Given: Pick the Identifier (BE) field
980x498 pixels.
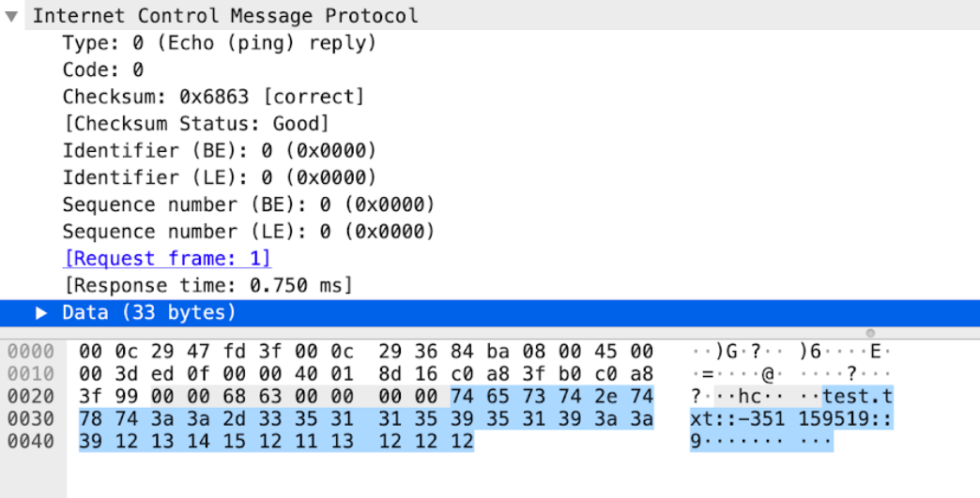Looking at the screenshot, I should coord(219,150).
